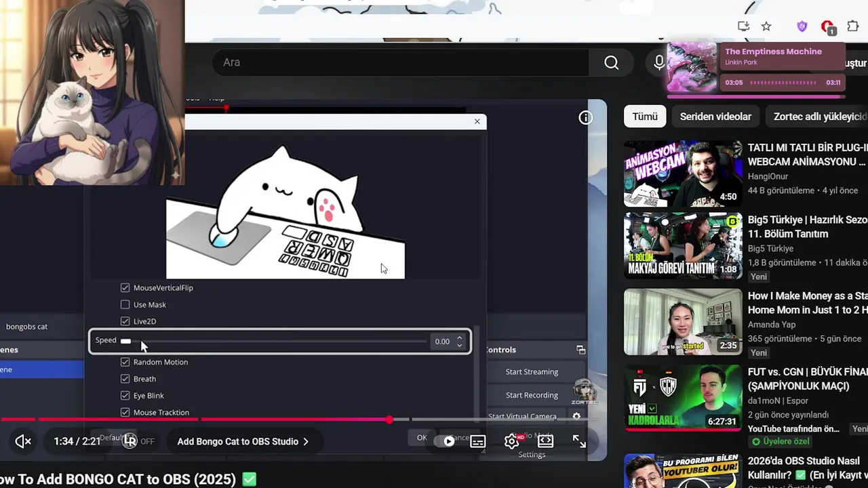Click the TATLI MI TATLI BİR PLUG-IN title
This screenshot has width=868, height=488.
[x=808, y=155]
